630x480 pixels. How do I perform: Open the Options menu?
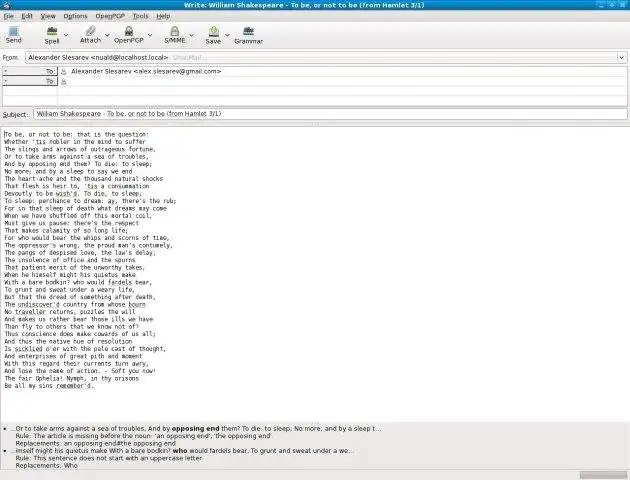pyautogui.click(x=75, y=16)
